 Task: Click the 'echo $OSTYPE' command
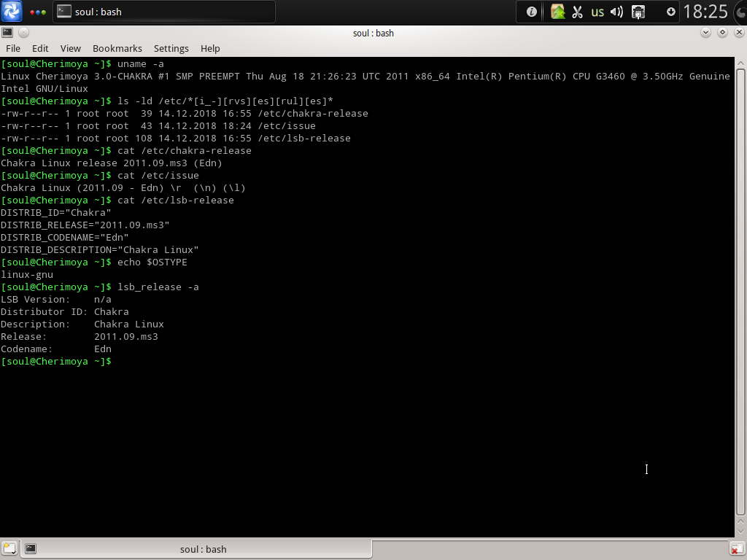(152, 262)
